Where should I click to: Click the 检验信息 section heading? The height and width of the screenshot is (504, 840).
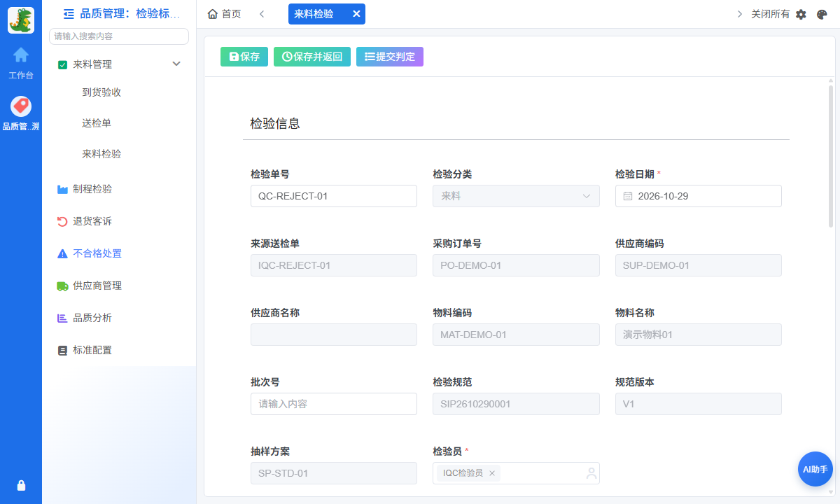point(275,123)
